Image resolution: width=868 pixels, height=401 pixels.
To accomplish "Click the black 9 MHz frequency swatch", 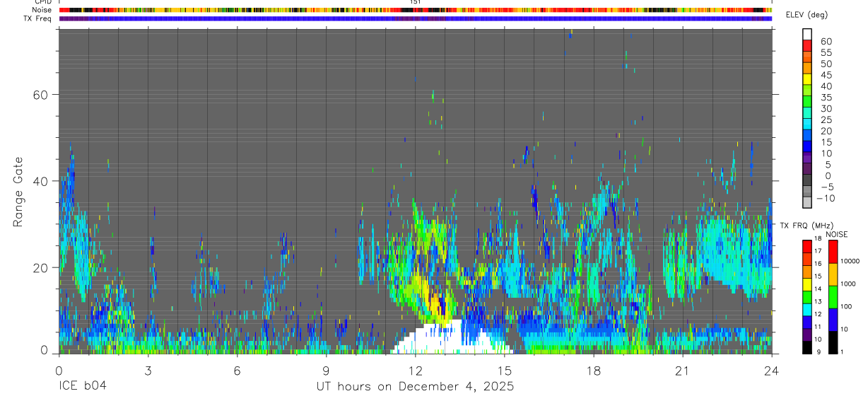I will click(807, 347).
